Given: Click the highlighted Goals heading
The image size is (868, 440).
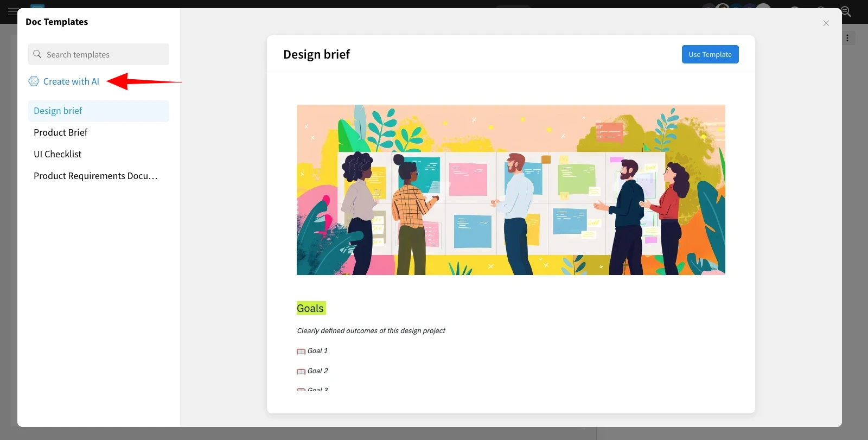Looking at the screenshot, I should click(310, 308).
